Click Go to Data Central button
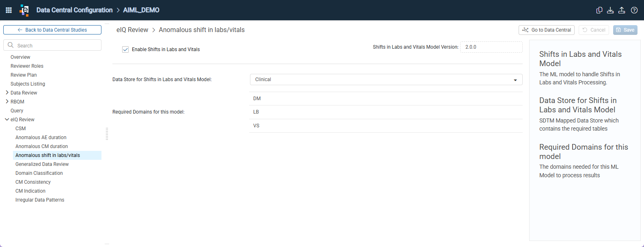Image resolution: width=644 pixels, height=247 pixels. point(546,30)
